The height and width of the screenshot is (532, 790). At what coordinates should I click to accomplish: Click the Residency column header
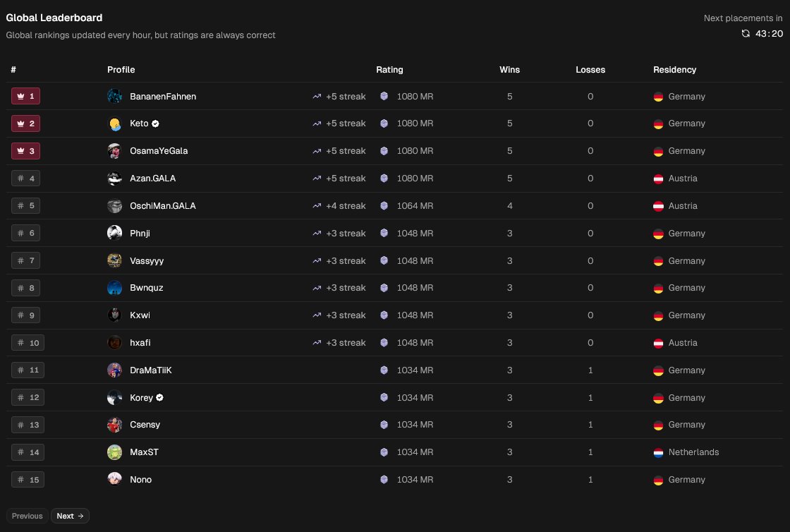coord(674,70)
